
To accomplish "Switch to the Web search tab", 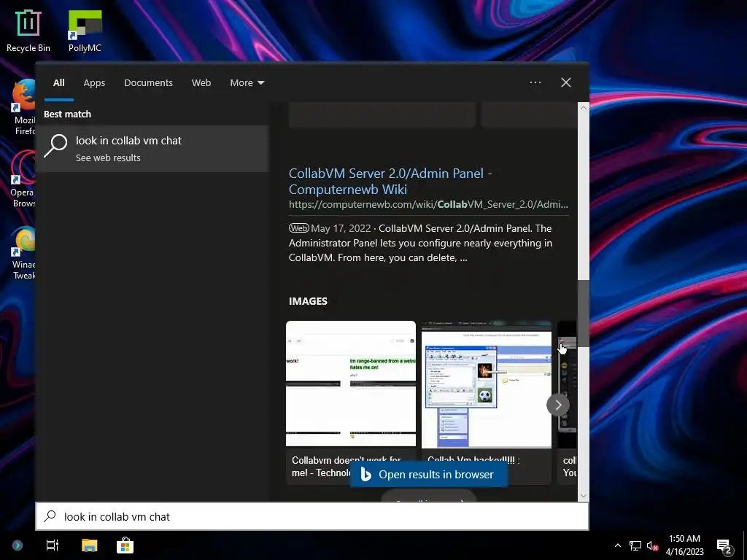I will (x=201, y=83).
